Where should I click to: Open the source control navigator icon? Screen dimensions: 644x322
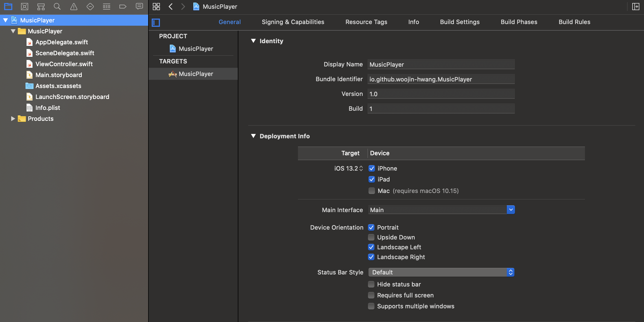coord(25,7)
